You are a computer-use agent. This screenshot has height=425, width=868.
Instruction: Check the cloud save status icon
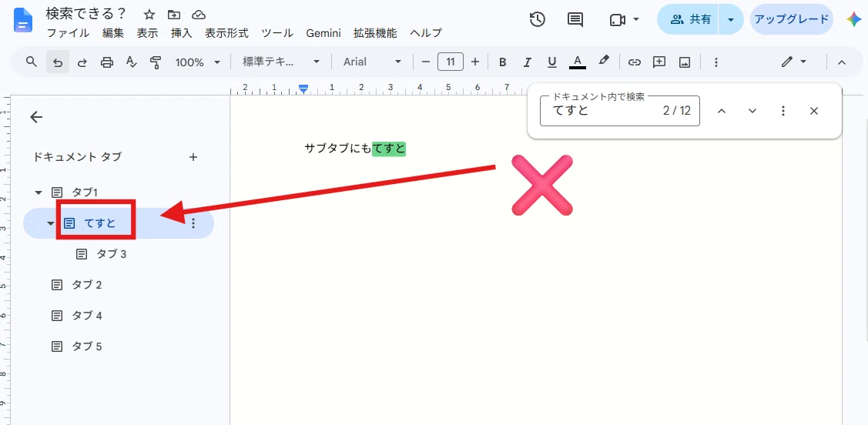tap(199, 15)
